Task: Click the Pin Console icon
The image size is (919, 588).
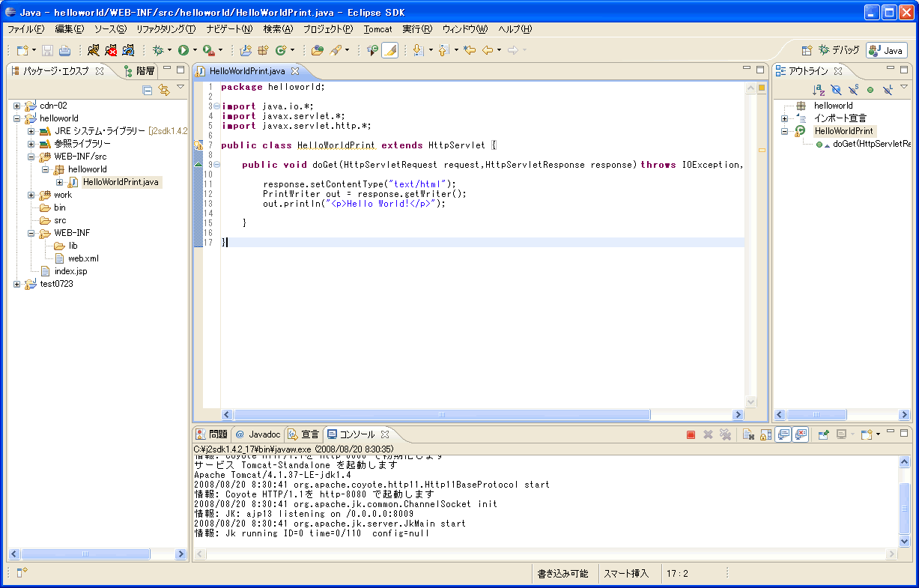Action: (823, 434)
